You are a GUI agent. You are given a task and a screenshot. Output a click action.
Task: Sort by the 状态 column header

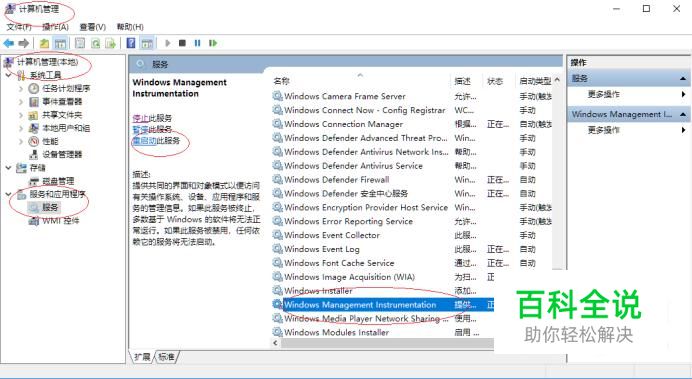[x=495, y=81]
